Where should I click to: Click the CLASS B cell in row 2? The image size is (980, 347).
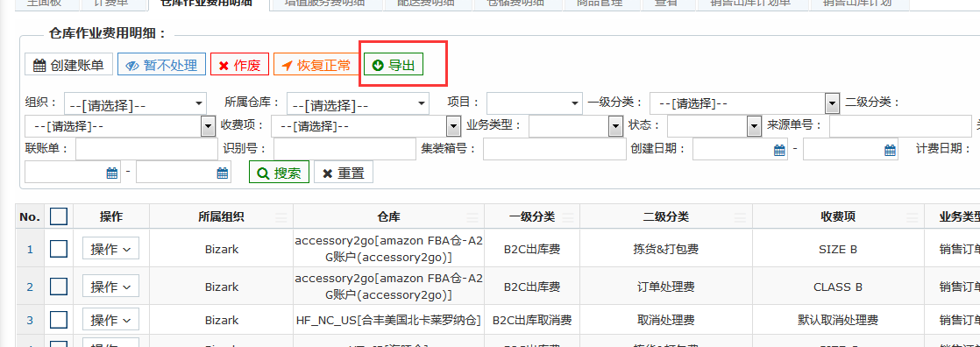(837, 287)
